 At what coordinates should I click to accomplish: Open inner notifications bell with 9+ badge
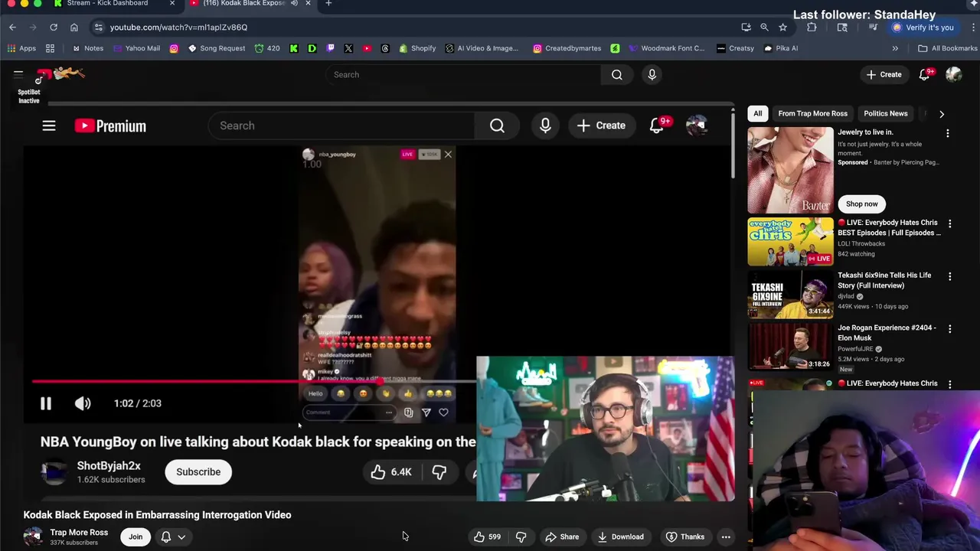(657, 126)
